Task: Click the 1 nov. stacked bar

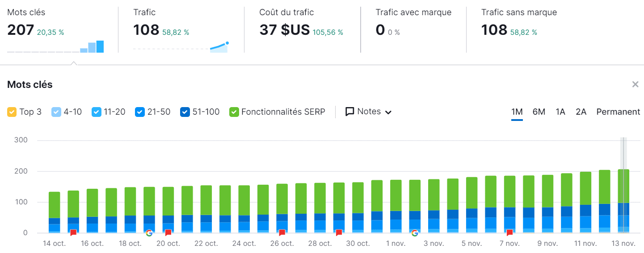Action: pos(396,207)
